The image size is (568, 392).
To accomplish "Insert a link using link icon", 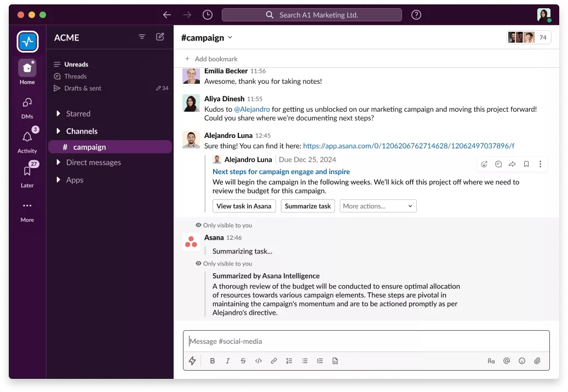I will click(x=274, y=361).
